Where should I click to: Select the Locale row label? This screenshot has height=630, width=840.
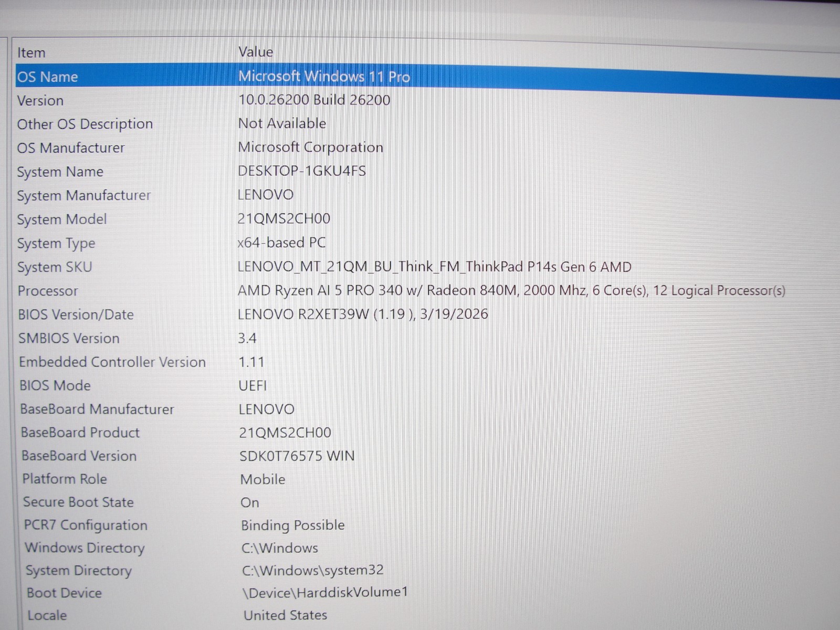47,615
